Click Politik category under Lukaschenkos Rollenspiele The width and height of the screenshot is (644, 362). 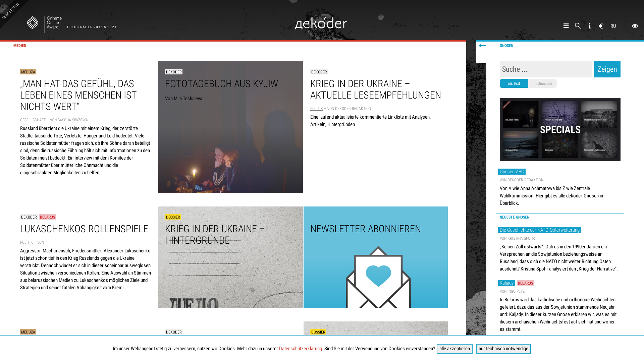[x=26, y=242]
